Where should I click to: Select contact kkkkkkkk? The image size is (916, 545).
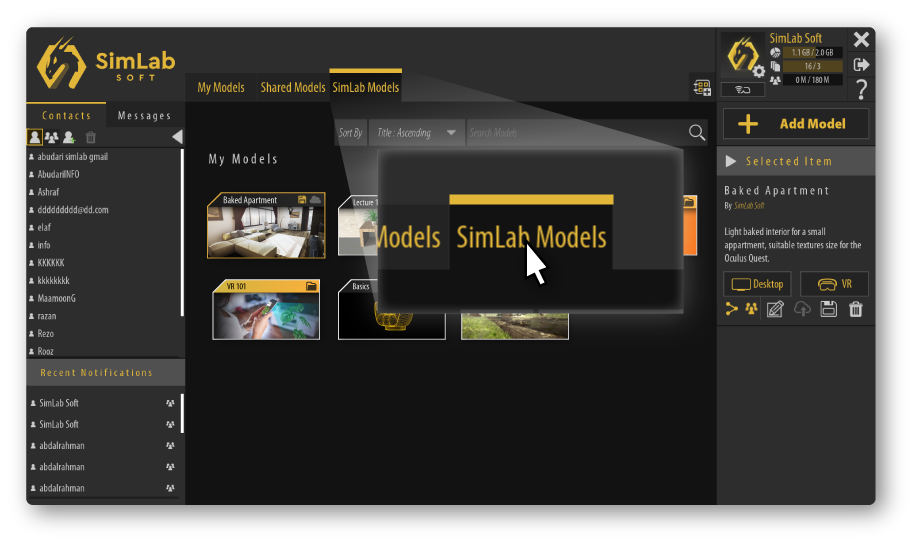coord(53,280)
